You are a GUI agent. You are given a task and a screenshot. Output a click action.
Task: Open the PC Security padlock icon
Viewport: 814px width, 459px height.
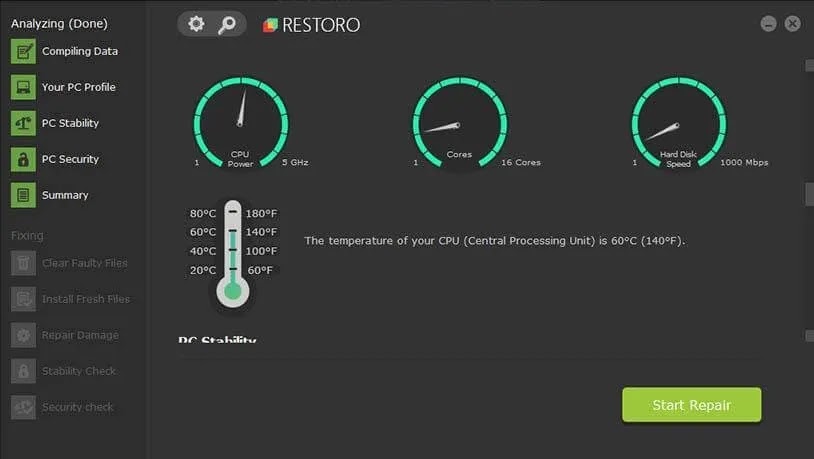tap(23, 160)
